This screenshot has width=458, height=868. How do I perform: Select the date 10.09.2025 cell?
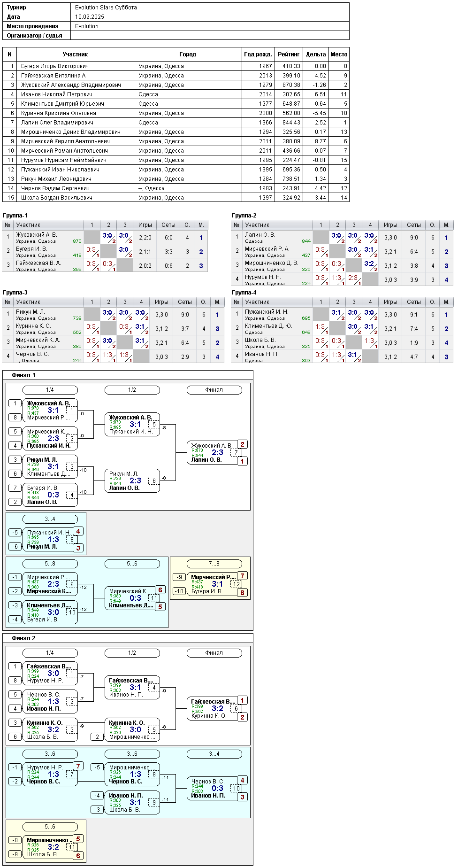point(210,17)
